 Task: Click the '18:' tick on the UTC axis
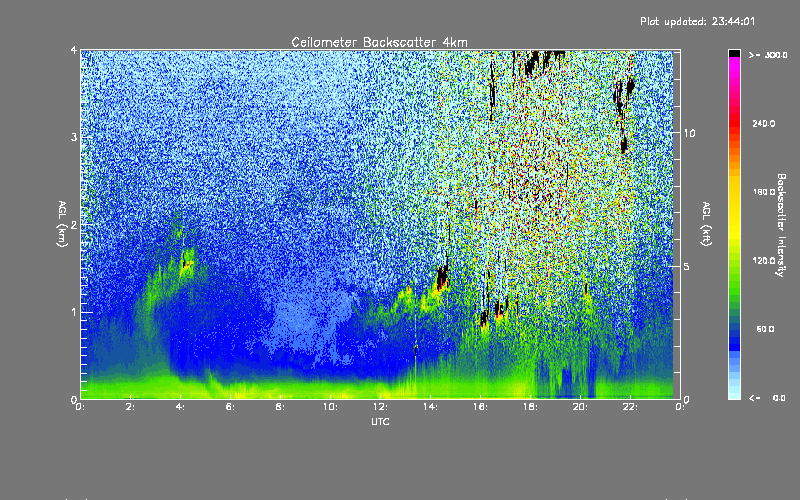(530, 407)
